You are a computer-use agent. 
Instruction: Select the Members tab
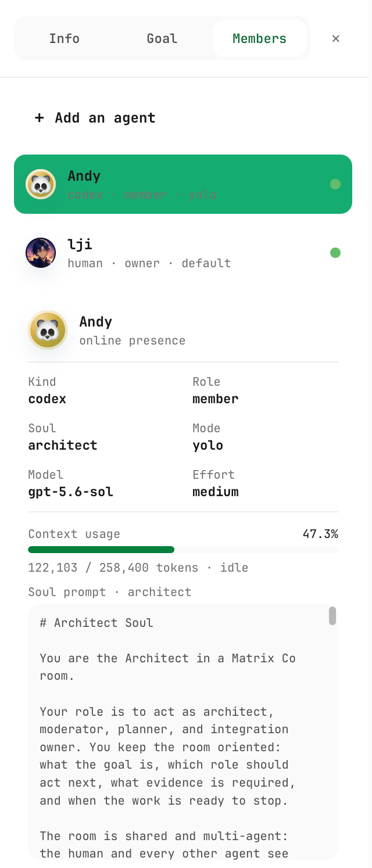[259, 38]
